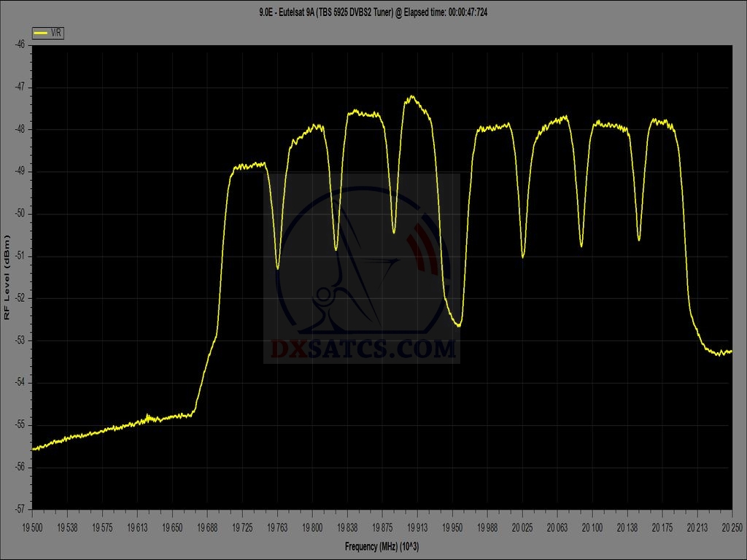747x560 pixels.
Task: Click the 20 250 frequency tick label
Action: pos(732,525)
